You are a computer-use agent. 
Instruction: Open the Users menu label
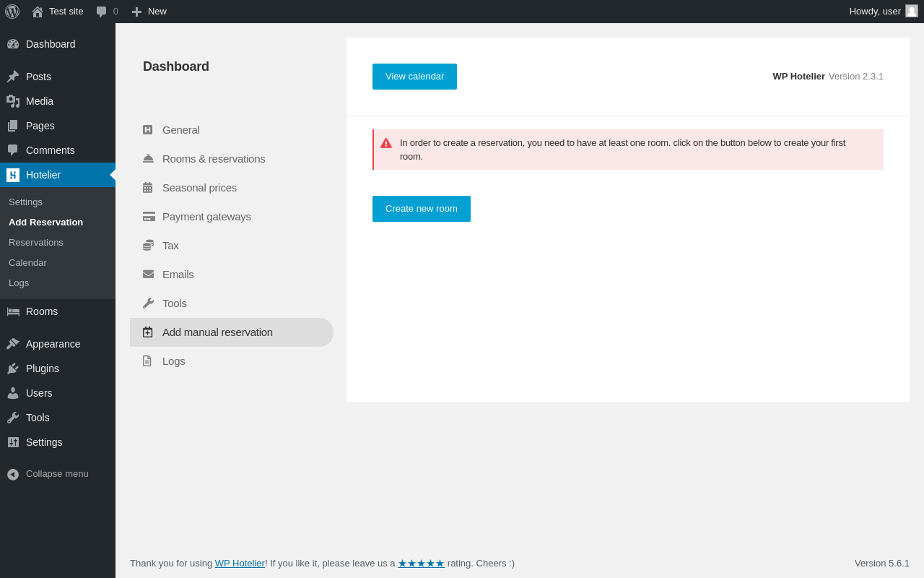[x=39, y=393]
